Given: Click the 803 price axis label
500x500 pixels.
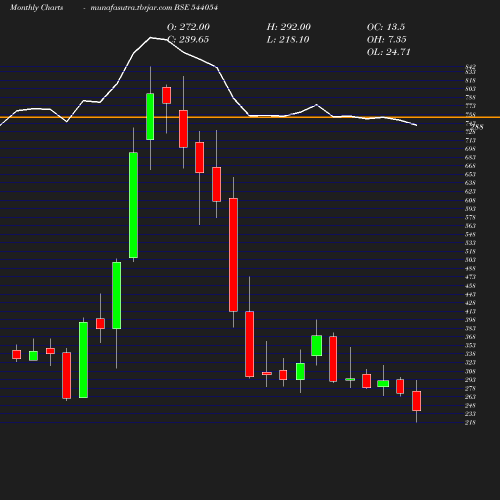Looking at the screenshot, I should click(470, 89).
